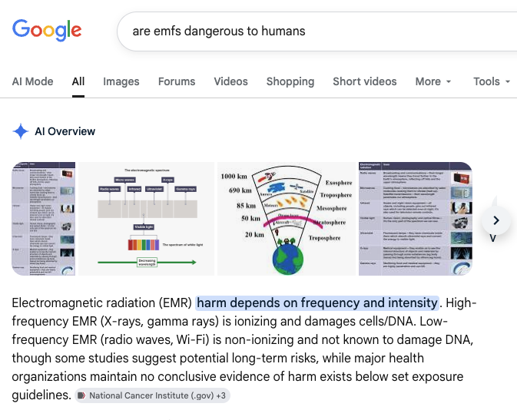The width and height of the screenshot is (517, 420).
Task: Click highlighted text 'harm depends on frequency and intensity'
Action: click(317, 303)
